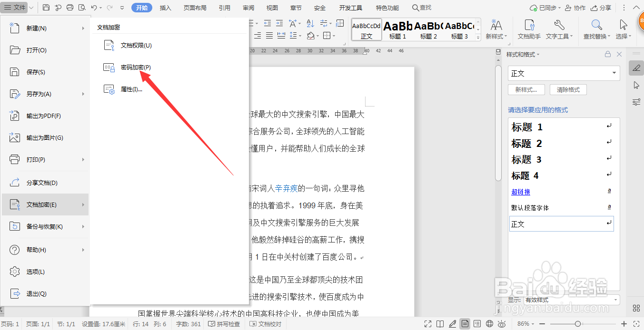Select 标题 4 in the styles list
The width and height of the screenshot is (644, 330).
(561, 175)
